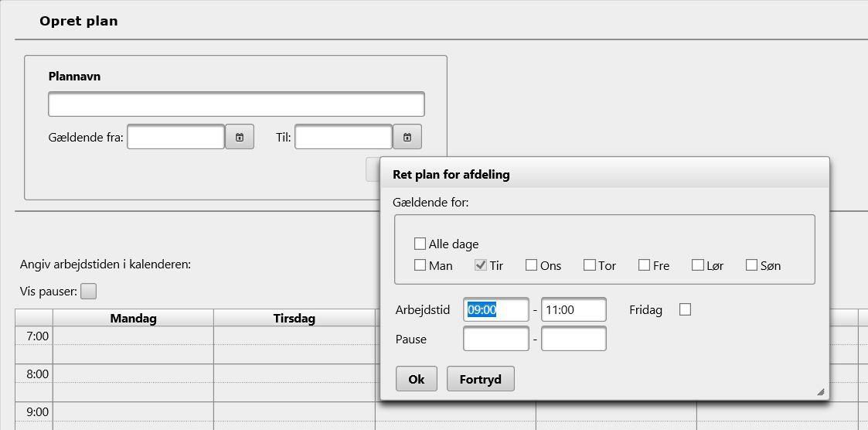Toggle the Vis pauser checkbox
This screenshot has width=868, height=430.
click(x=89, y=291)
